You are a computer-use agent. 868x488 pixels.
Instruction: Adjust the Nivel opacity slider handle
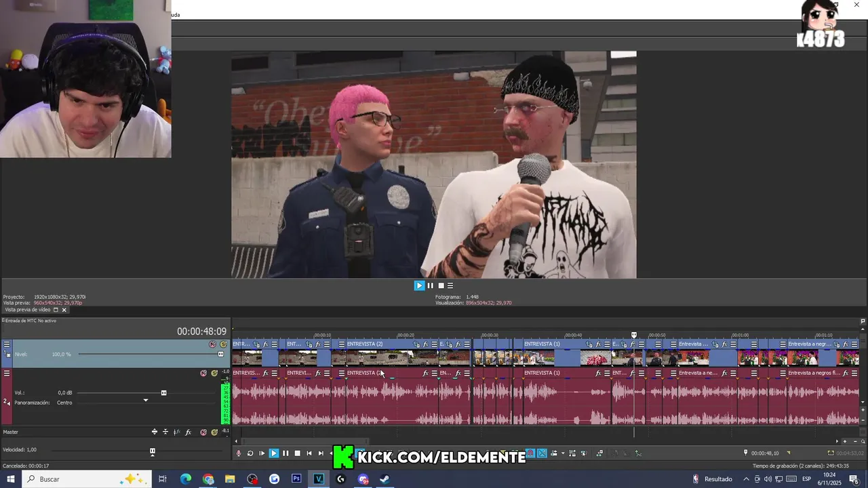tap(220, 354)
